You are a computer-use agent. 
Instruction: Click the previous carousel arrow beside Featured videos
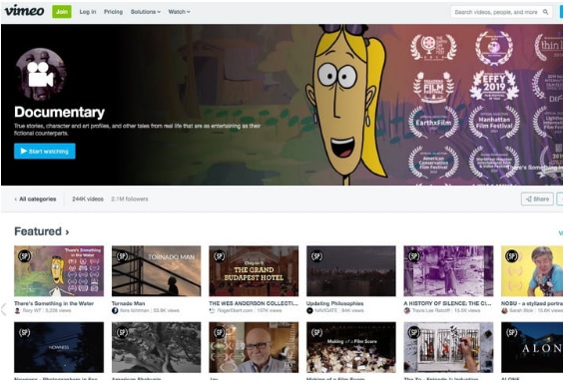(x=4, y=309)
